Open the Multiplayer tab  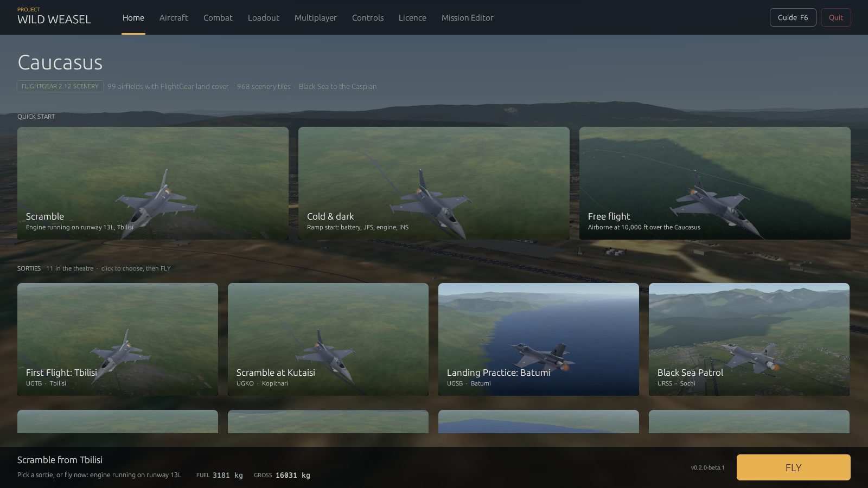[x=316, y=18]
